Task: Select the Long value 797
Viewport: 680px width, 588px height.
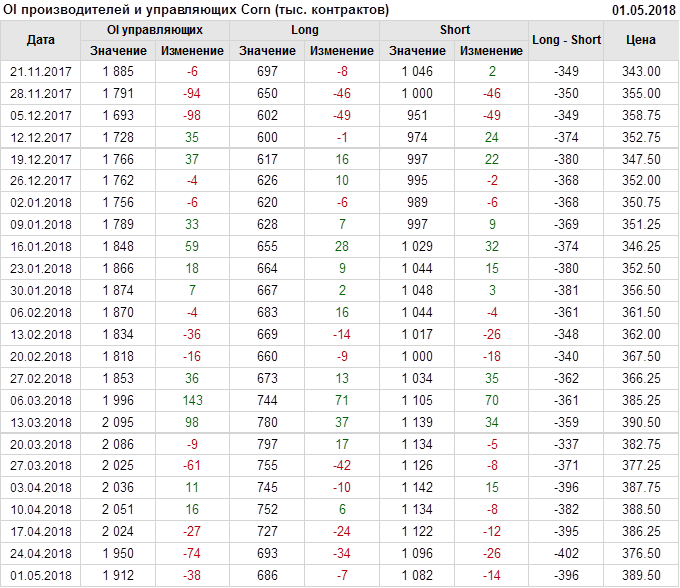Action: (268, 445)
